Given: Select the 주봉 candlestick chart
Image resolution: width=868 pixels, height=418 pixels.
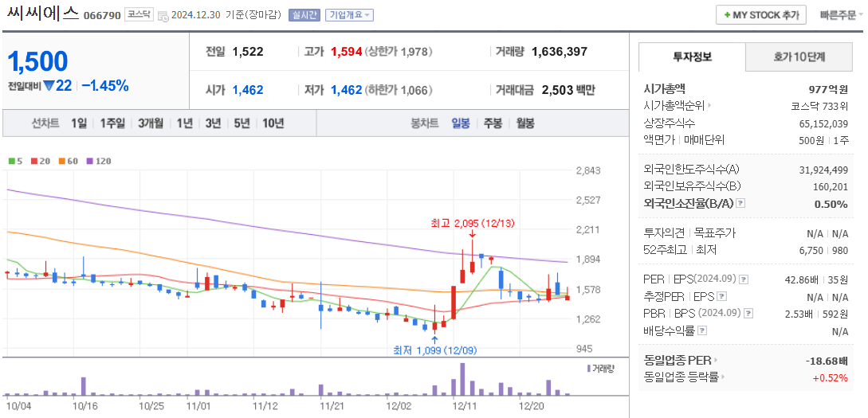Looking at the screenshot, I should [x=493, y=123].
